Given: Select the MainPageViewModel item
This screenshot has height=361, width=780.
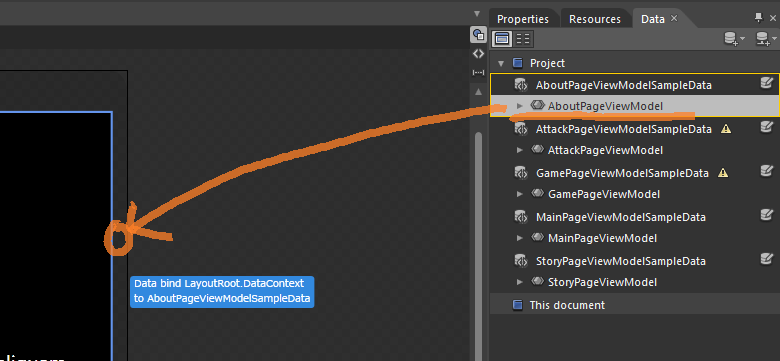Looking at the screenshot, I should (602, 238).
